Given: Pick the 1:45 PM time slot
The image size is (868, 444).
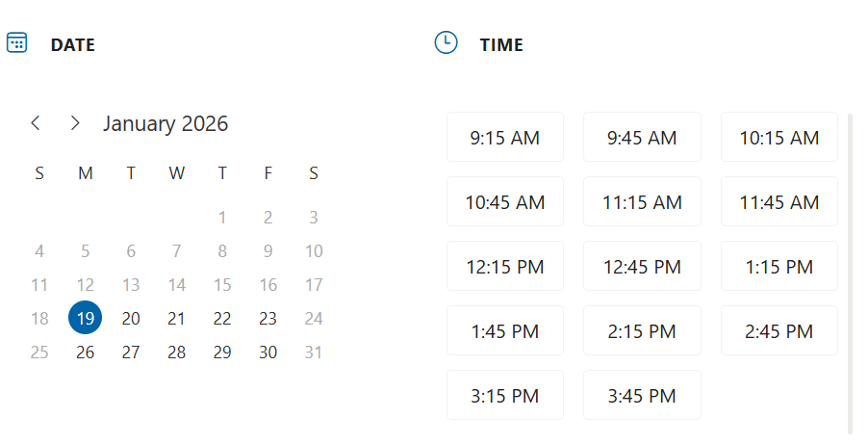Looking at the screenshot, I should click(x=505, y=331).
